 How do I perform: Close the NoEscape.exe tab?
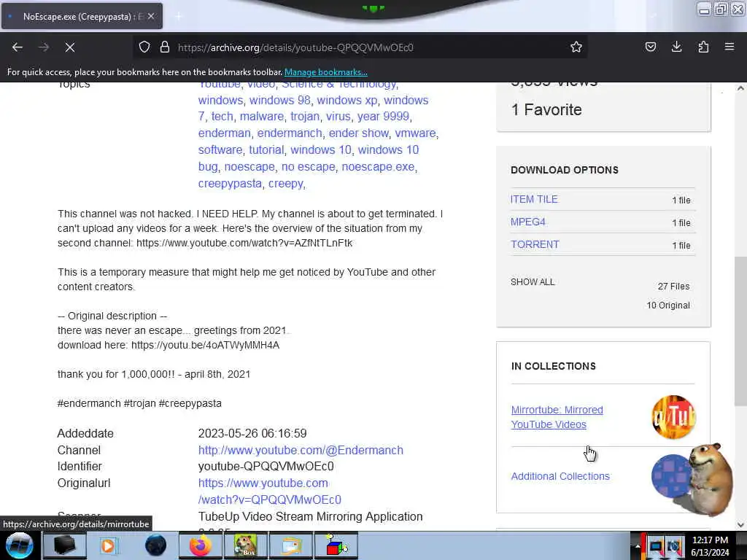tap(151, 16)
